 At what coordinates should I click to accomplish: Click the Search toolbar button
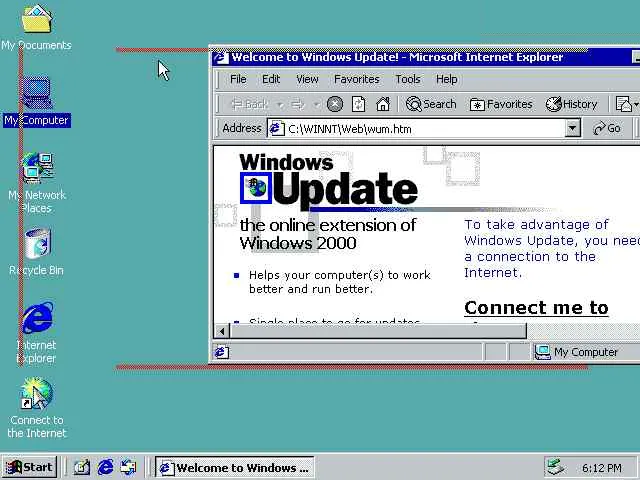[431, 104]
